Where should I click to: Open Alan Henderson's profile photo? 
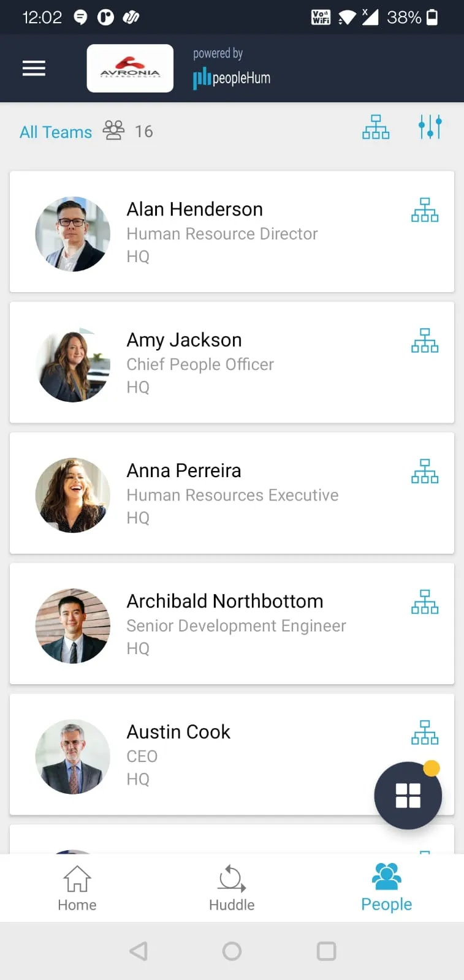pyautogui.click(x=73, y=234)
